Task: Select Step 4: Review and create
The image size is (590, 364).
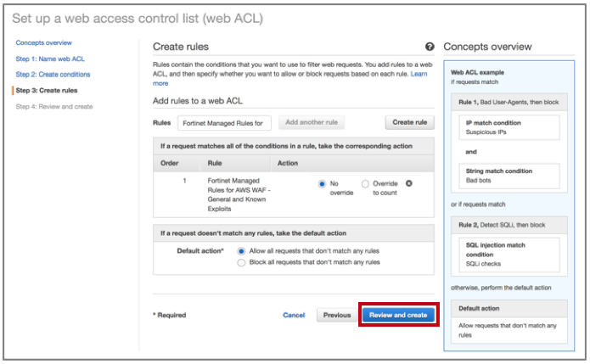Action: [x=54, y=106]
